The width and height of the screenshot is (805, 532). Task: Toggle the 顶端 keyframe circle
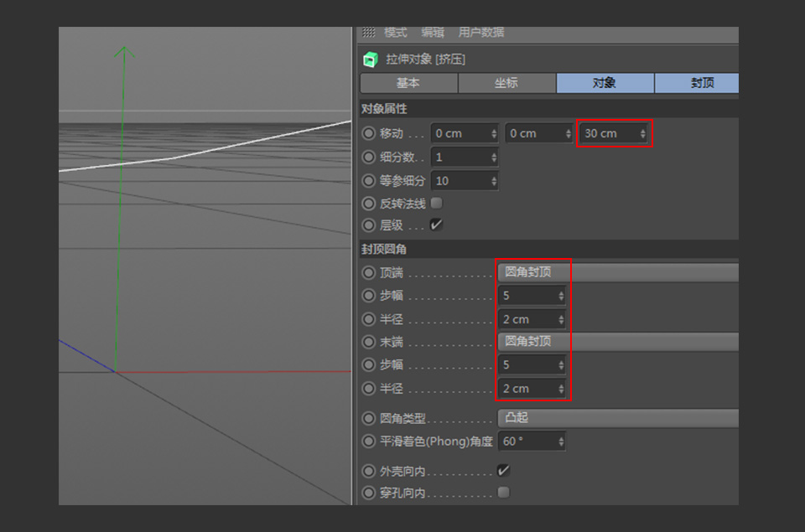point(369,272)
